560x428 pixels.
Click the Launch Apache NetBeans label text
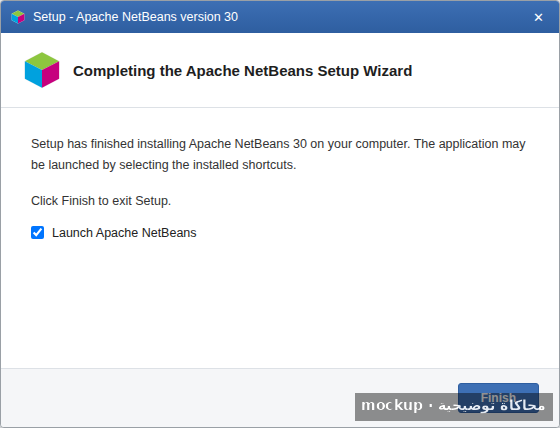click(124, 233)
